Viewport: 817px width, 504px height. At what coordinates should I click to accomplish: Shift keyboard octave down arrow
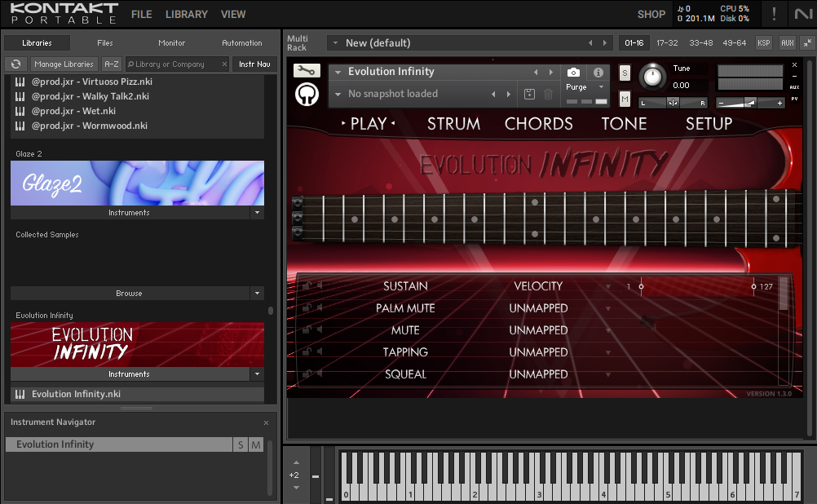tap(296, 488)
